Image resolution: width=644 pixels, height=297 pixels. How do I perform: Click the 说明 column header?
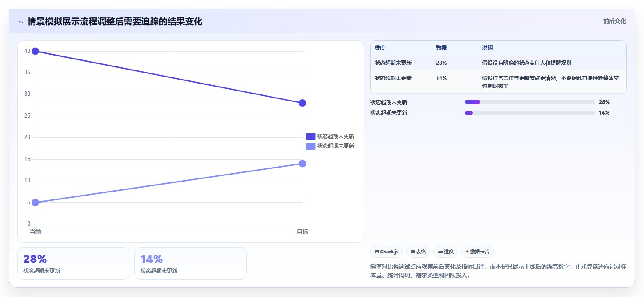(x=487, y=48)
